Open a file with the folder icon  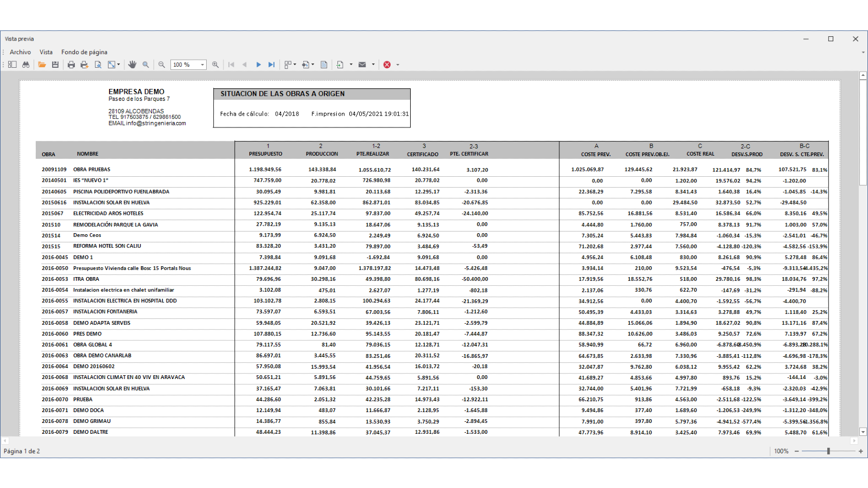coord(42,65)
